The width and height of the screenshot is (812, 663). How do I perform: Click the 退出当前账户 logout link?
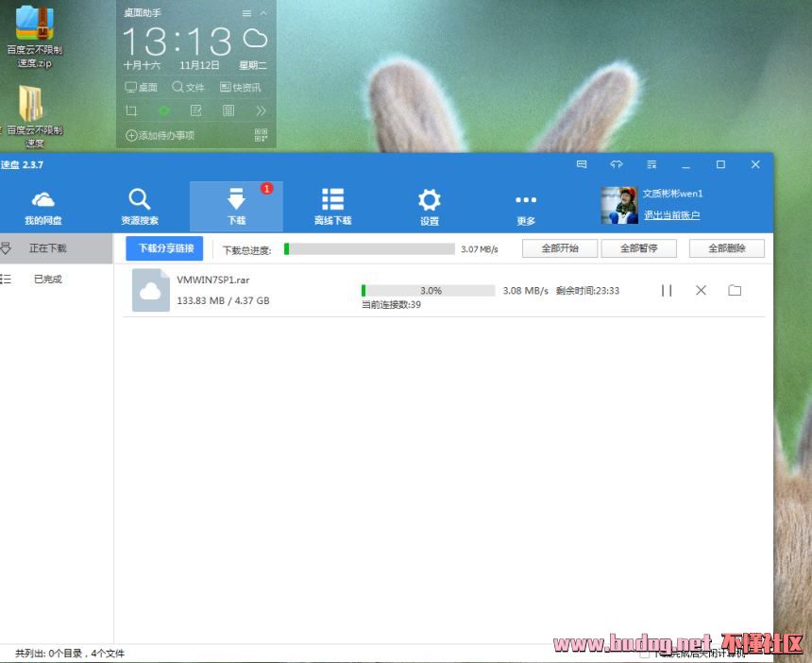(671, 215)
